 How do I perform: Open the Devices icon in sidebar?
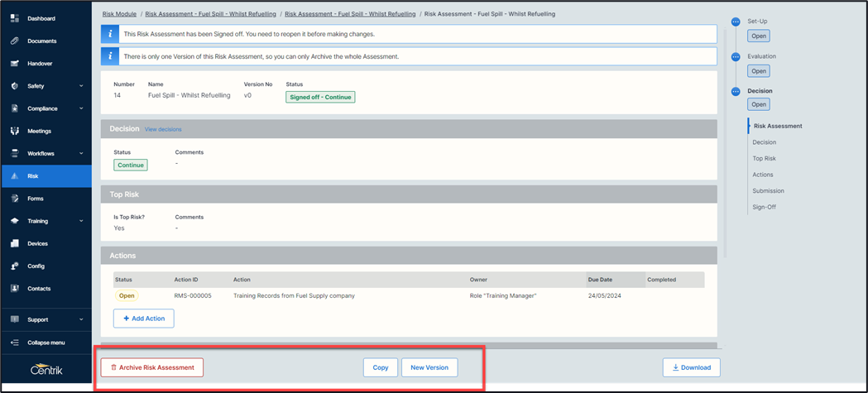[14, 243]
